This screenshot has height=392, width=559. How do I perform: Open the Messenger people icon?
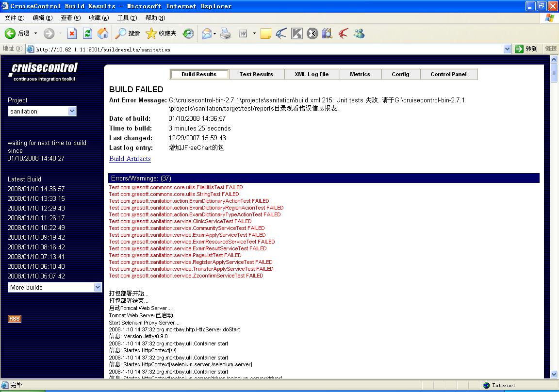tap(359, 33)
